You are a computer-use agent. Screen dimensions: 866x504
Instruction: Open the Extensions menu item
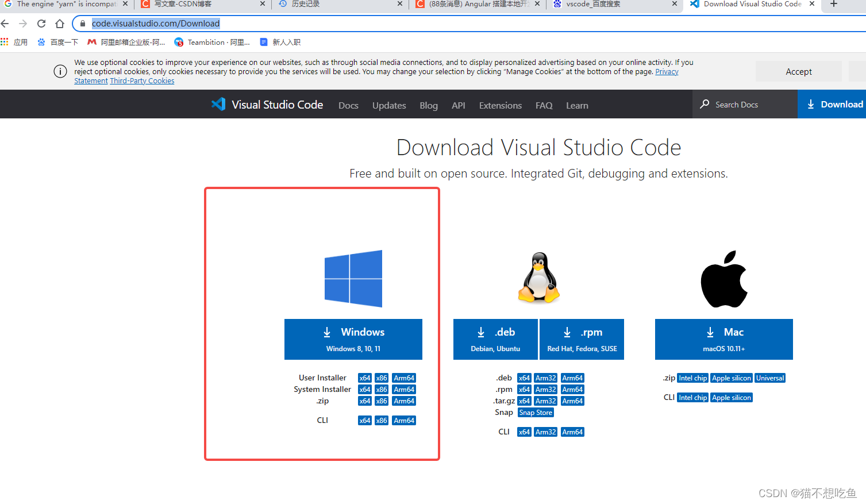point(501,105)
